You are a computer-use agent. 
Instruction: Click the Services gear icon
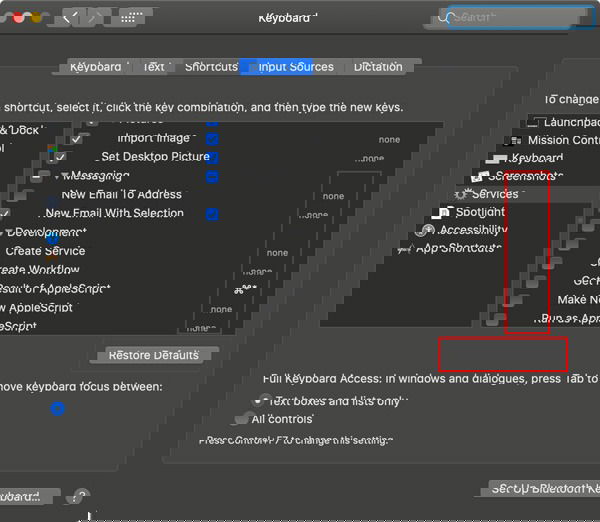(x=462, y=194)
